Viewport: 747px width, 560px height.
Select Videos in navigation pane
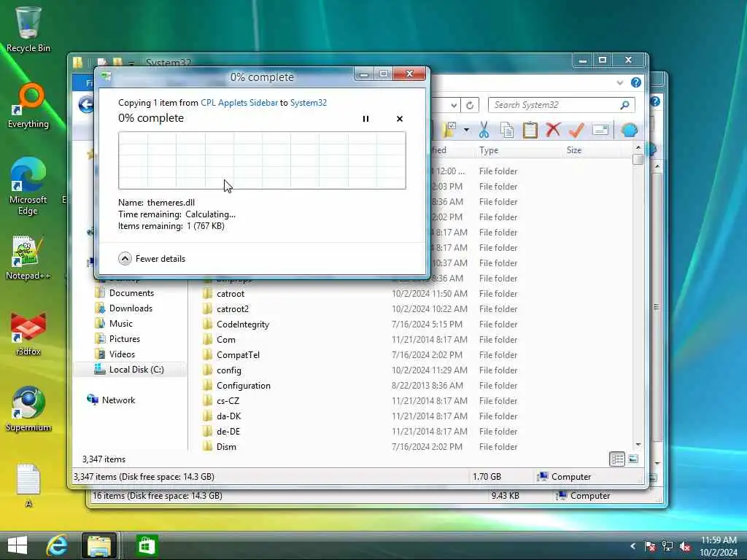coord(122,354)
